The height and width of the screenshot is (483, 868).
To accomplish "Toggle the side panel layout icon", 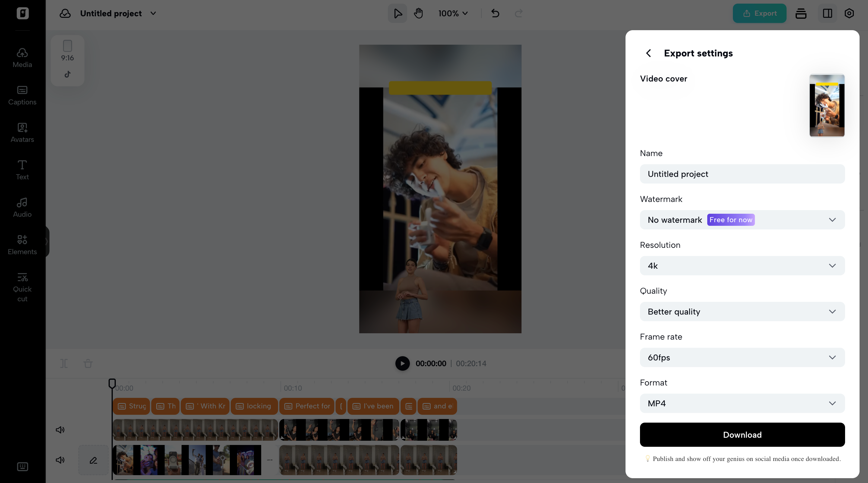I will pyautogui.click(x=827, y=14).
